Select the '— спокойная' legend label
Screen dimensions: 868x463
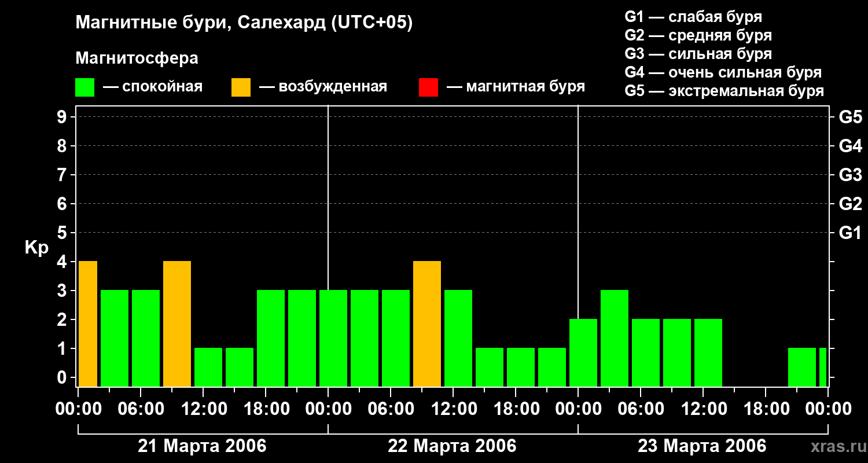point(153,87)
